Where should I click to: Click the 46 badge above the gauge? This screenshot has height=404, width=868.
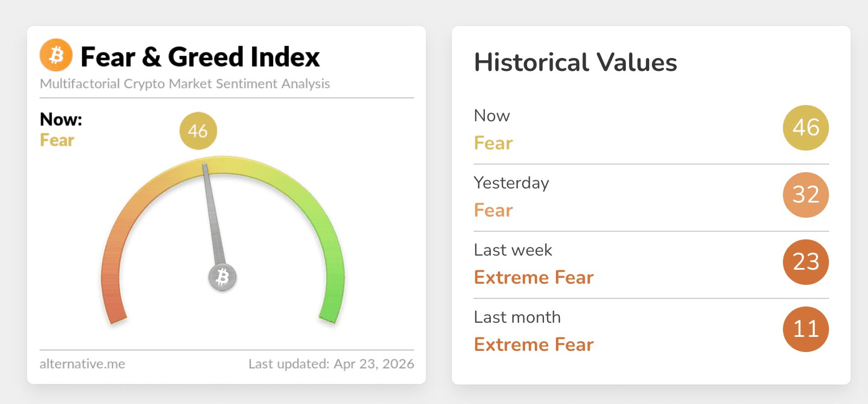[x=198, y=131]
